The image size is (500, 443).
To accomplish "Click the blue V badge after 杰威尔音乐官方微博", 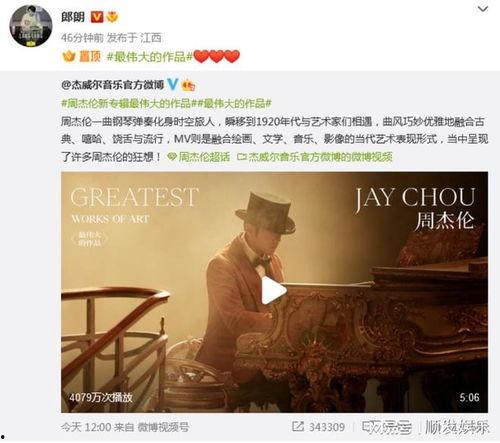I will click(x=172, y=85).
